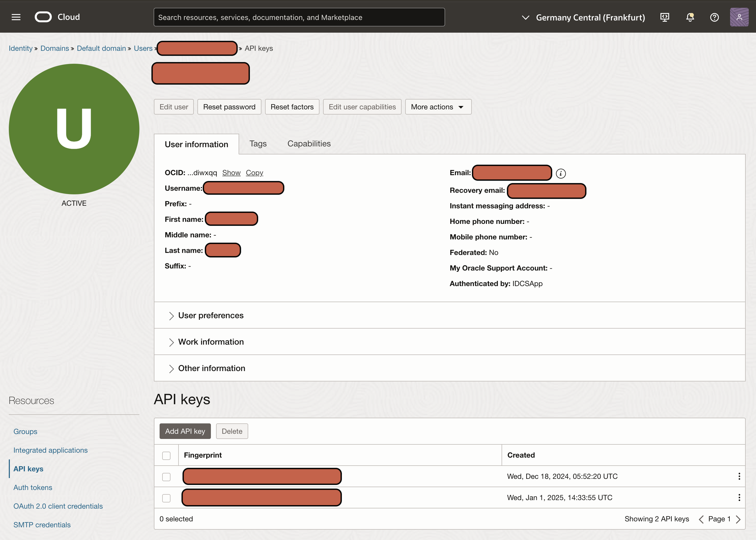Click the Delete API key button

click(x=232, y=431)
